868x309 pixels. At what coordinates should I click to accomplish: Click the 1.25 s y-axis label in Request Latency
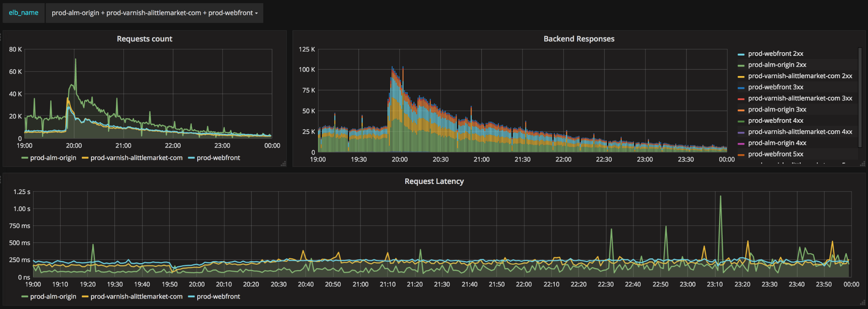[22, 191]
